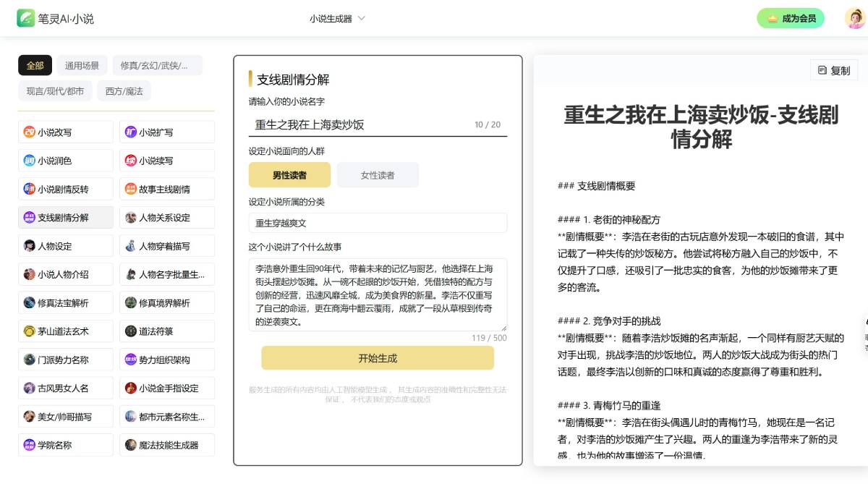This screenshot has height=484, width=868.
Task: Open the novel classification 重生穿越爽文 selector
Action: pos(378,222)
